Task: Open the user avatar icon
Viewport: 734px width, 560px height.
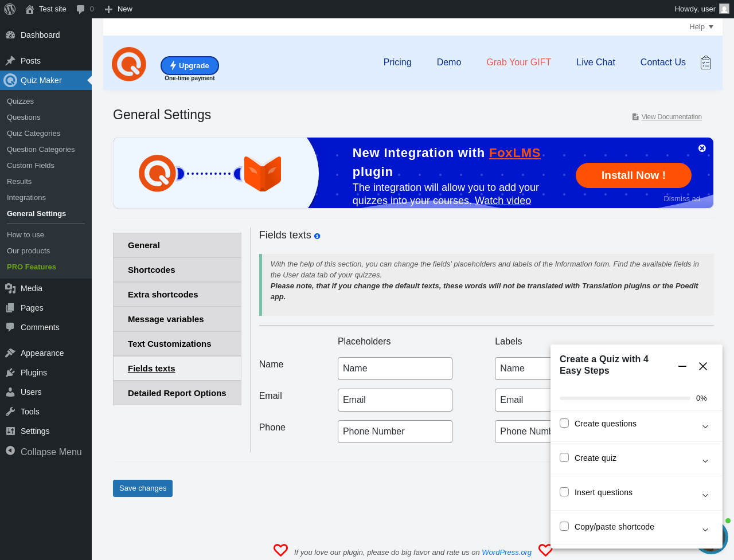Action: pyautogui.click(x=724, y=9)
